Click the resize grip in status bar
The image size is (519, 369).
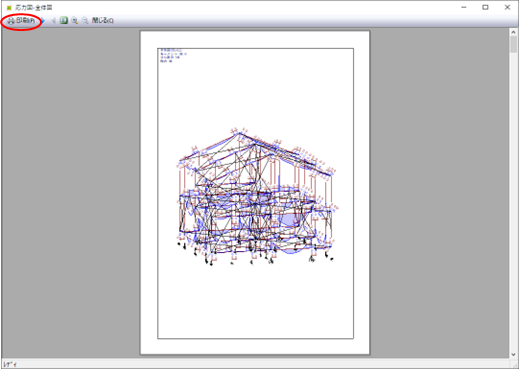coord(515,365)
